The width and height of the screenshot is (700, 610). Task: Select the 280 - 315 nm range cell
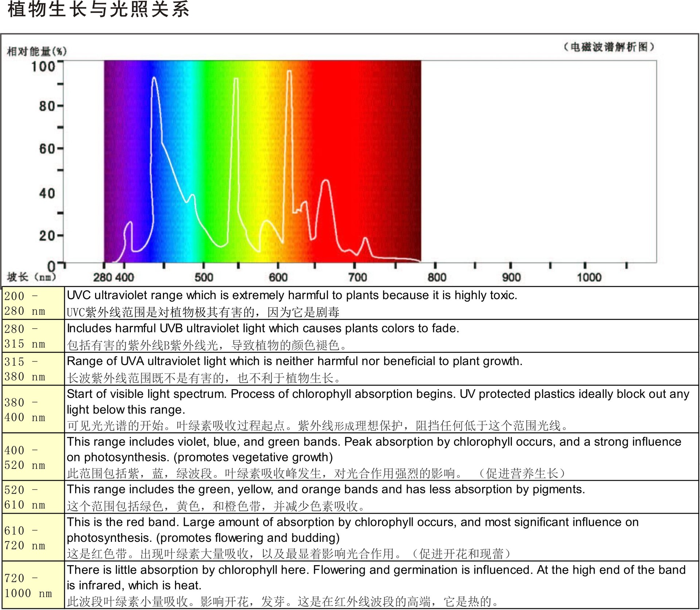33,336
